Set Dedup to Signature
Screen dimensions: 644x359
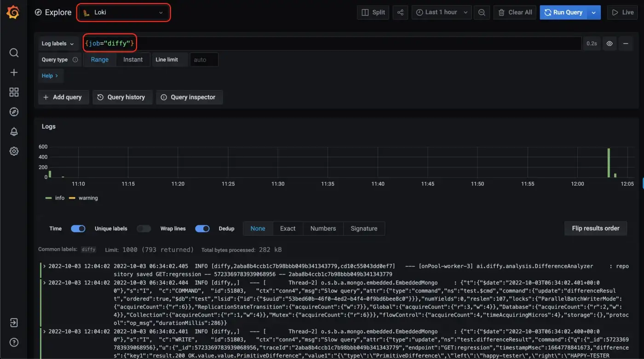point(364,228)
